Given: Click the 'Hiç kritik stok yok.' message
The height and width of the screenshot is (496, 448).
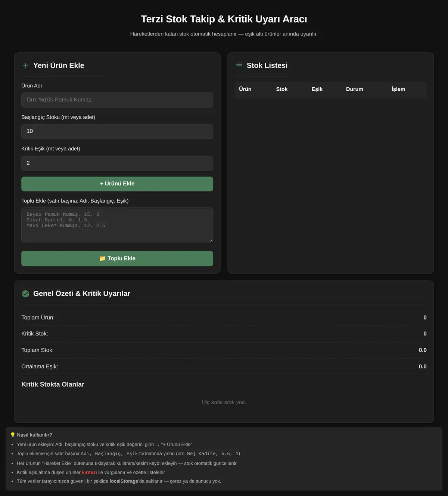Looking at the screenshot, I should click(224, 402).
